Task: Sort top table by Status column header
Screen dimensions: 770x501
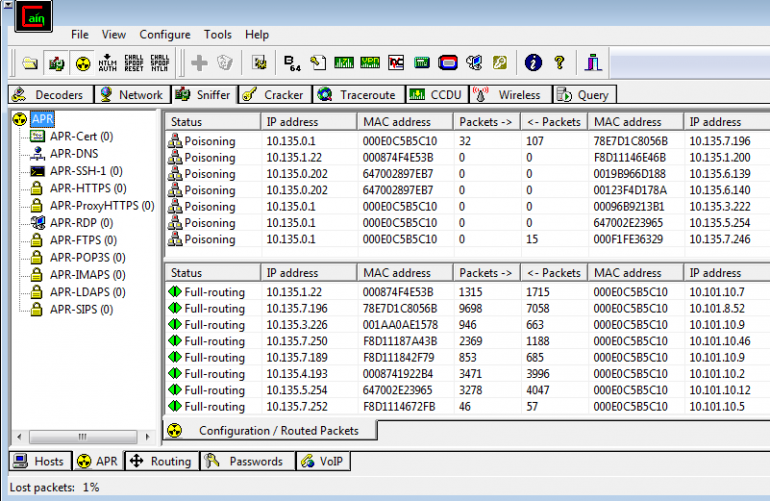Action: (213, 122)
